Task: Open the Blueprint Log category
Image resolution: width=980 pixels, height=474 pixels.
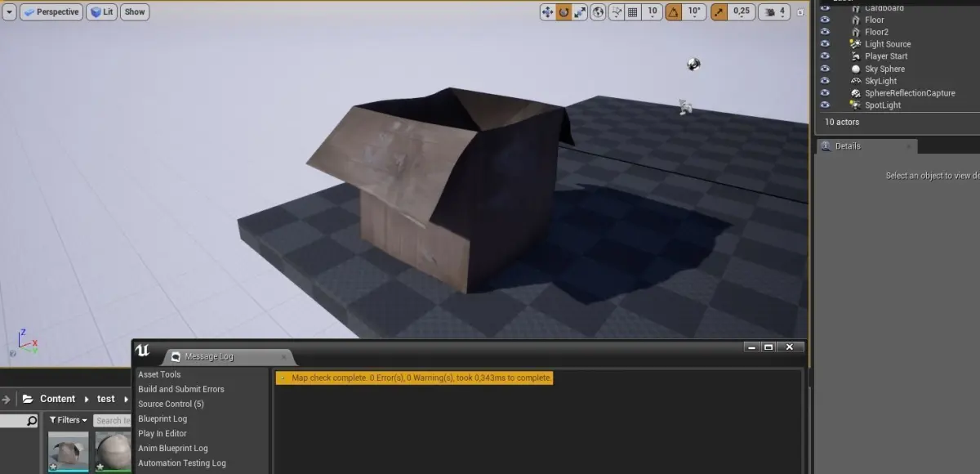Action: pyautogui.click(x=163, y=418)
